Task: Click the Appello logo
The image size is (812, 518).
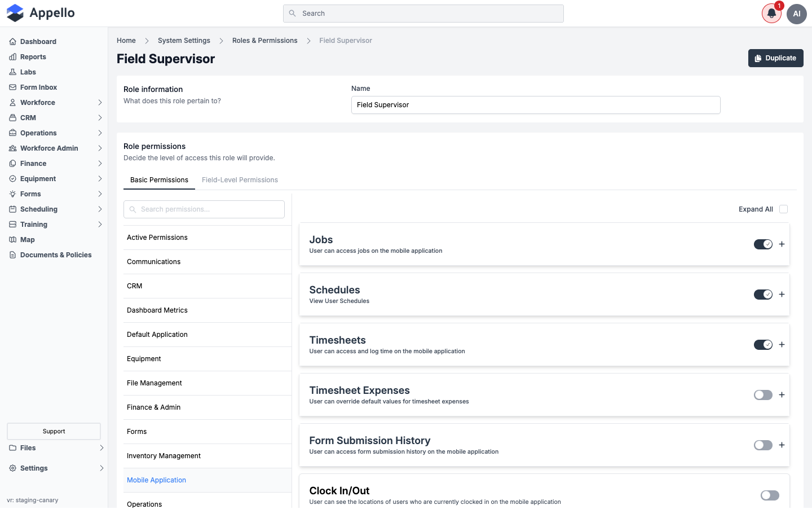Action: pyautogui.click(x=41, y=13)
